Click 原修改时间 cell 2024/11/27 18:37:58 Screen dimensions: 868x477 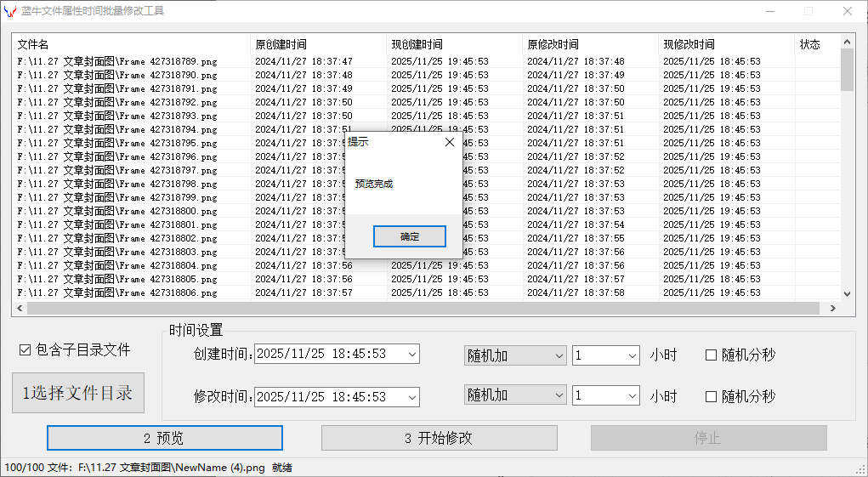(576, 292)
